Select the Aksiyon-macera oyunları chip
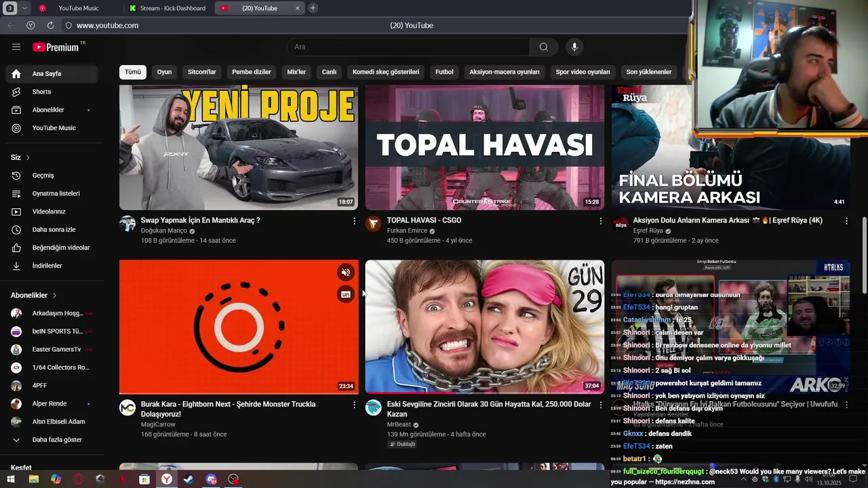Image resolution: width=868 pixels, height=488 pixels. (505, 72)
